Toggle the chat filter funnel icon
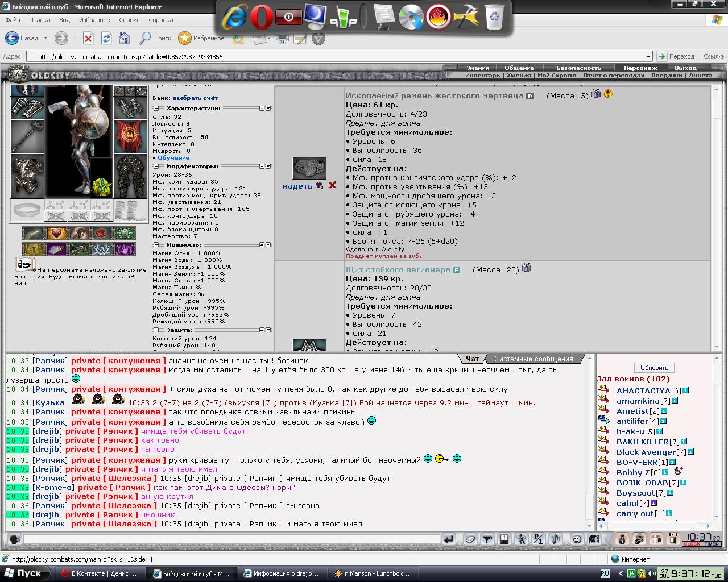 tap(487, 539)
